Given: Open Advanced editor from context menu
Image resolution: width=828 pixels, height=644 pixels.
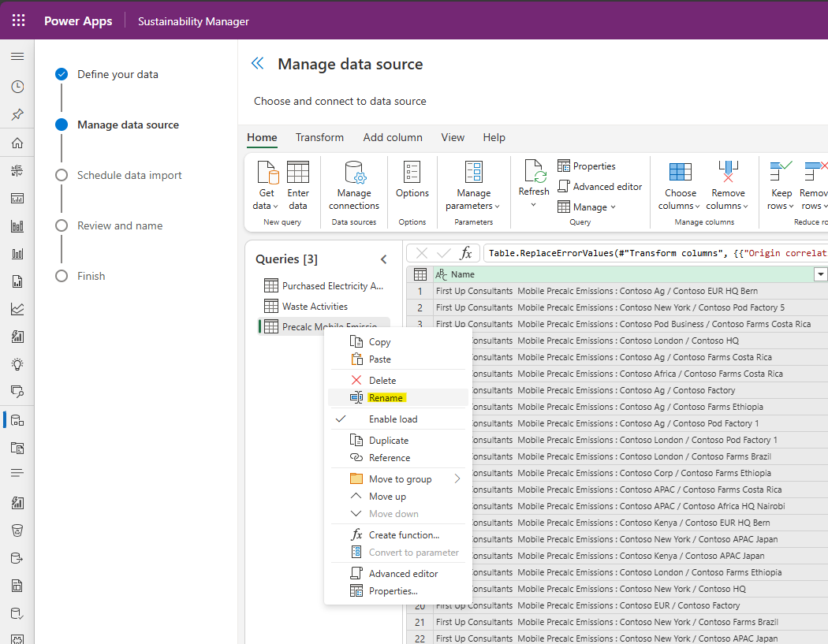Looking at the screenshot, I should coord(398,573).
